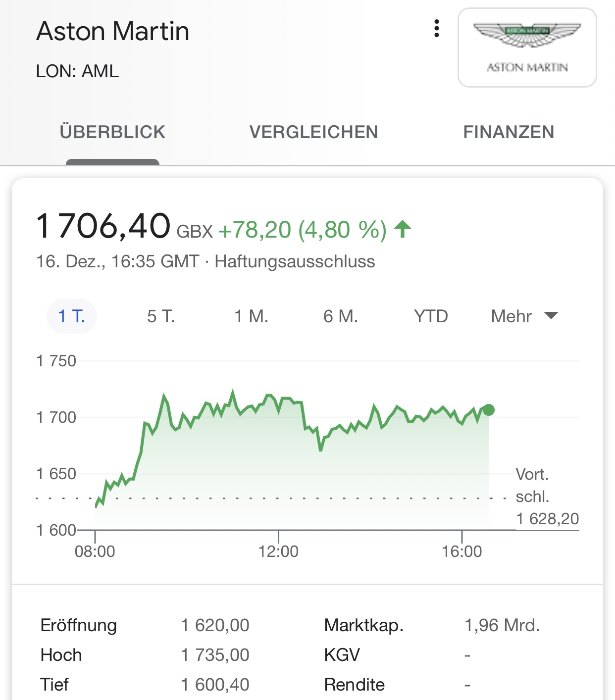Select the 5 T. chart range
Screen dimensions: 615x700
point(161,316)
